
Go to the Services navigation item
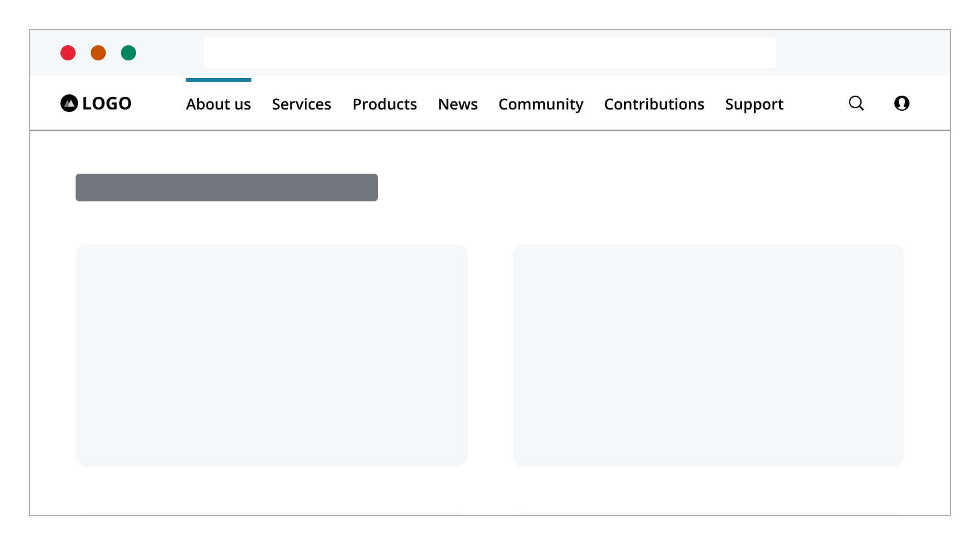[x=301, y=104]
